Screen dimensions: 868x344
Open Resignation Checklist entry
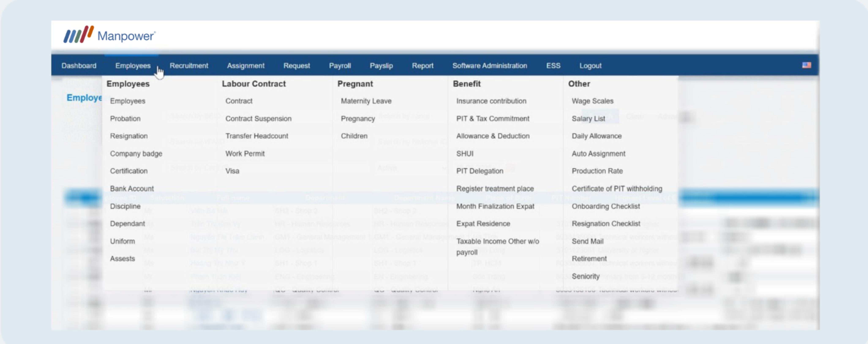[x=606, y=224]
